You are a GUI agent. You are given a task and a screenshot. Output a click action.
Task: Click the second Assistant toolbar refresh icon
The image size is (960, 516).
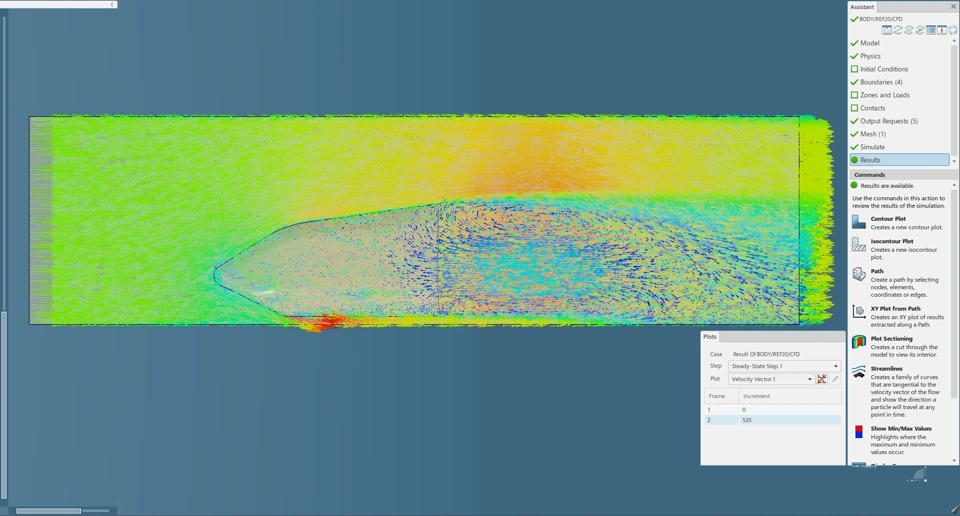click(x=898, y=30)
